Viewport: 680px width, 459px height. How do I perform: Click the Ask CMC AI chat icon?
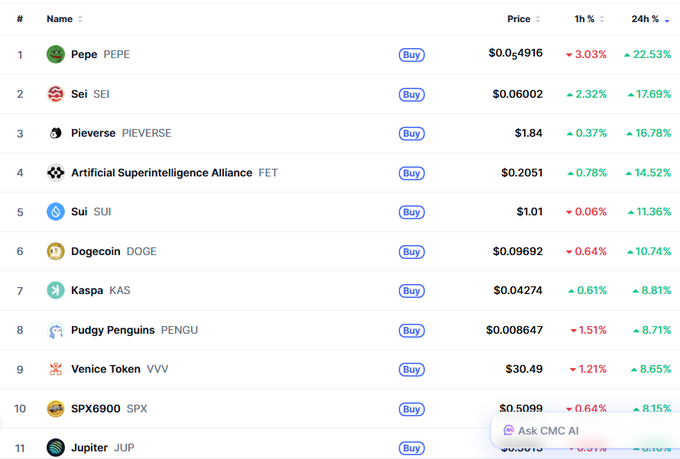point(508,430)
